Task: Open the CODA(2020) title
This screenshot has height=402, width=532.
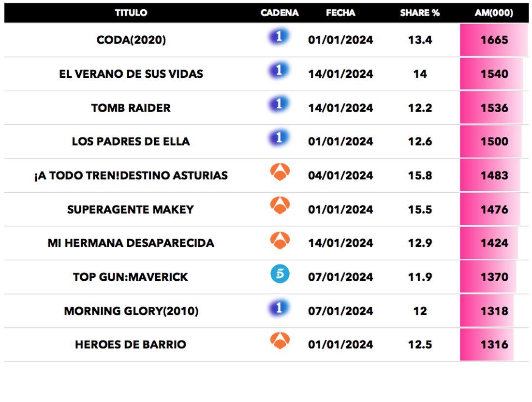Action: pos(131,40)
